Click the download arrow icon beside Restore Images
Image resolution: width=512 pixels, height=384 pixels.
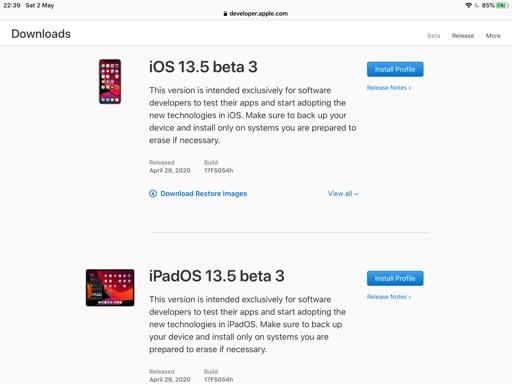[x=153, y=194]
